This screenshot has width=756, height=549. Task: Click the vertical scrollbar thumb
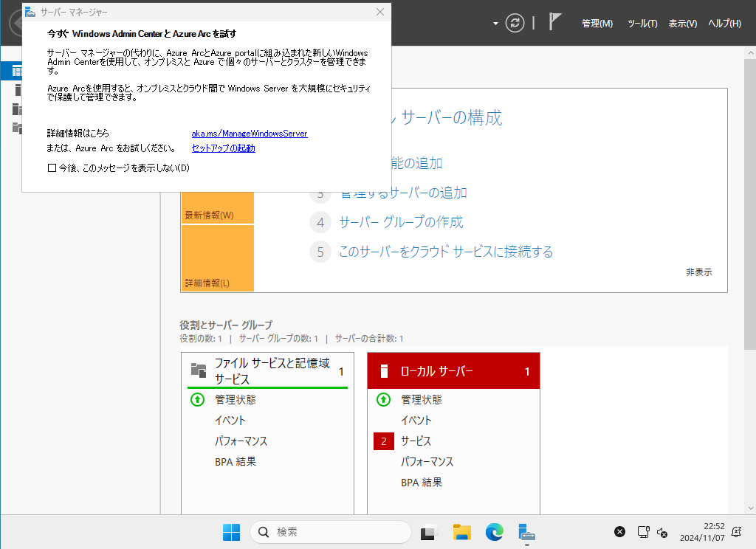[x=750, y=204]
